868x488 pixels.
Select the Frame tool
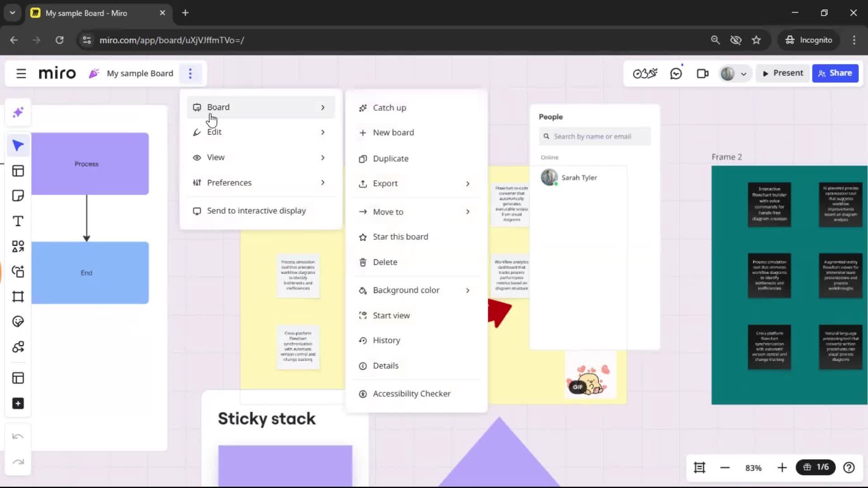[x=18, y=296]
